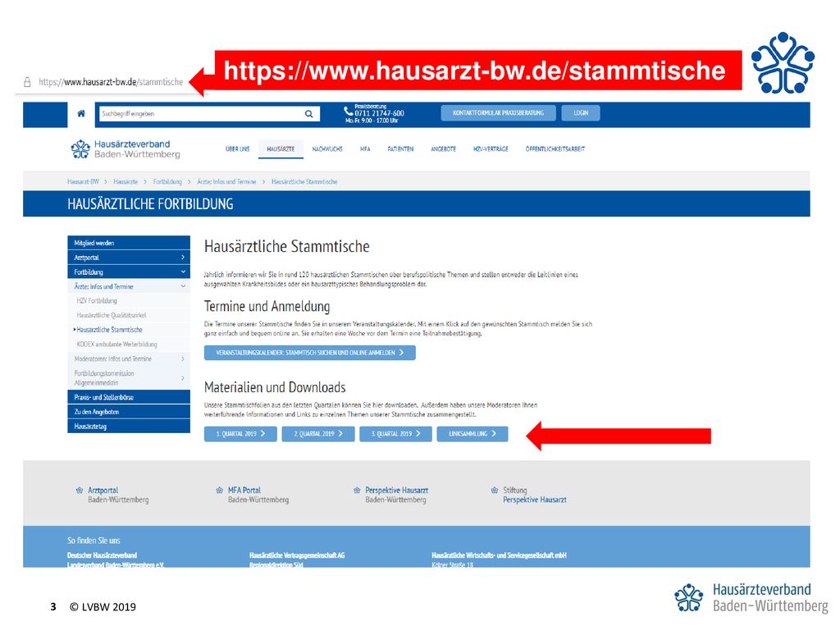This screenshot has width=840, height=630.
Task: Select the Hausärzte menu item
Action: (x=281, y=149)
